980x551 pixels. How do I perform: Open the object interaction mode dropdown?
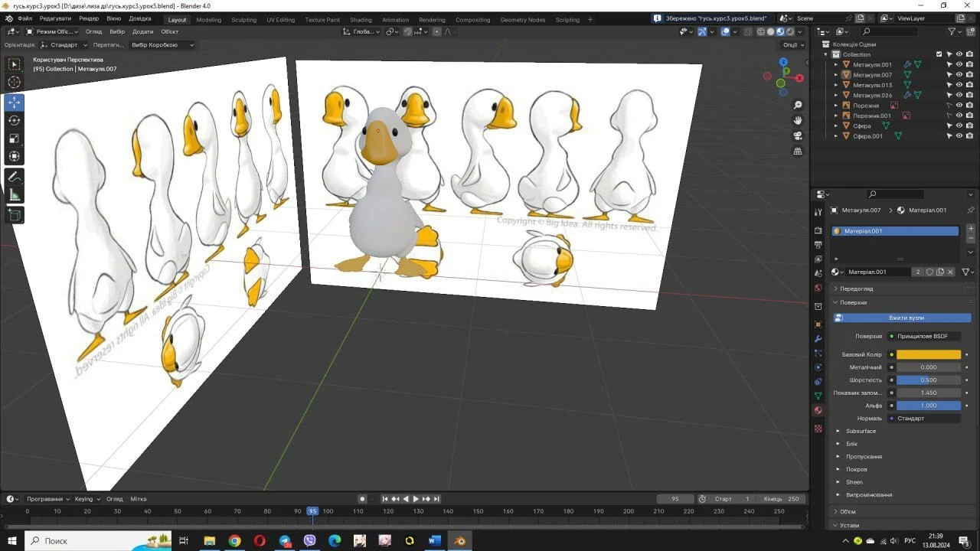coord(52,31)
